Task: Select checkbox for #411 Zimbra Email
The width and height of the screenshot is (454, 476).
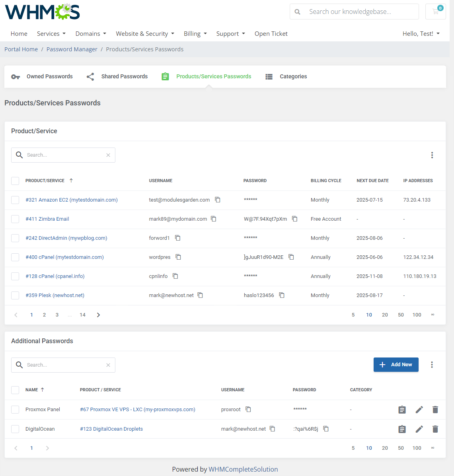Action: [15, 219]
